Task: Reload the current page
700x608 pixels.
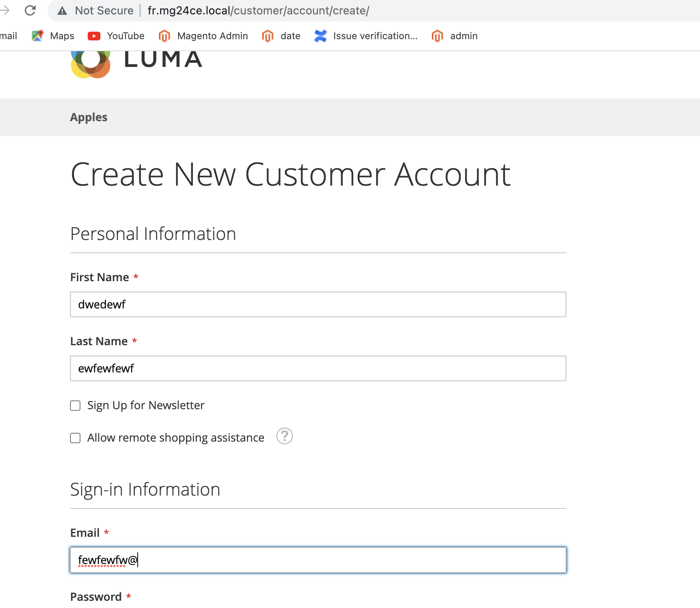Action: pos(31,10)
